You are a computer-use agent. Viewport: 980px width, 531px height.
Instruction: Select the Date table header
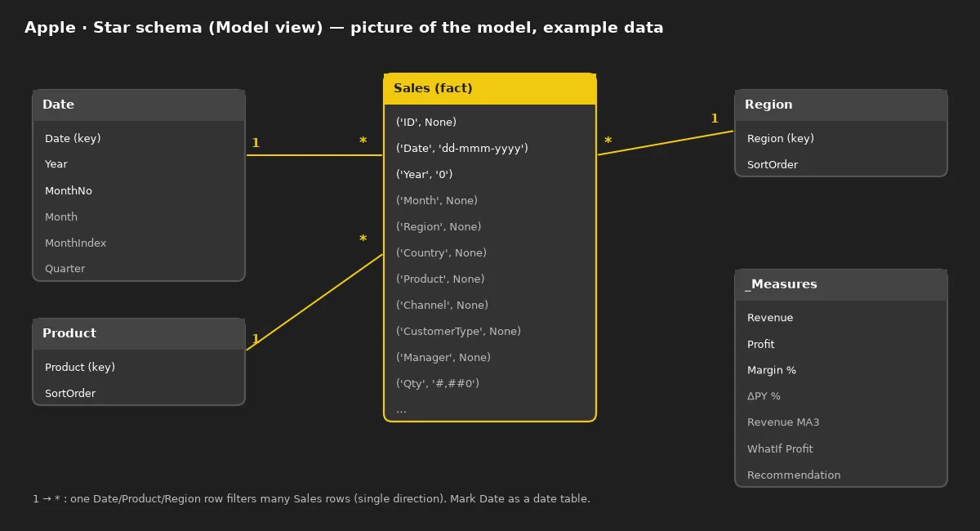[x=139, y=105]
